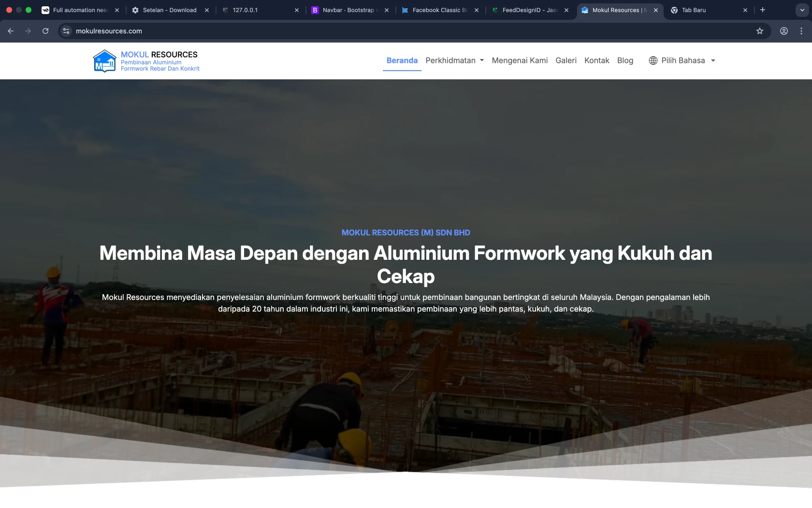This screenshot has width=812, height=508.
Task: Click the MOKUL RESOURCES (M) SDN BHD subtitle
Action: (406, 233)
